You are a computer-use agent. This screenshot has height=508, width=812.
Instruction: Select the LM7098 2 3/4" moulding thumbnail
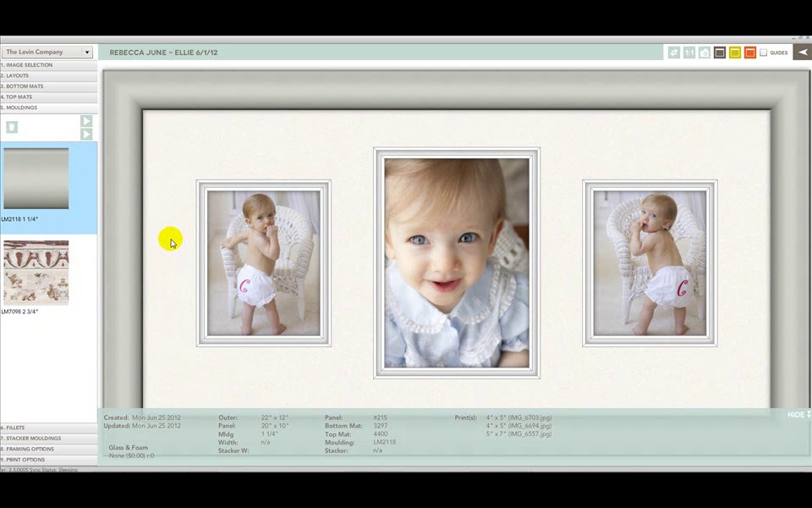(36, 273)
